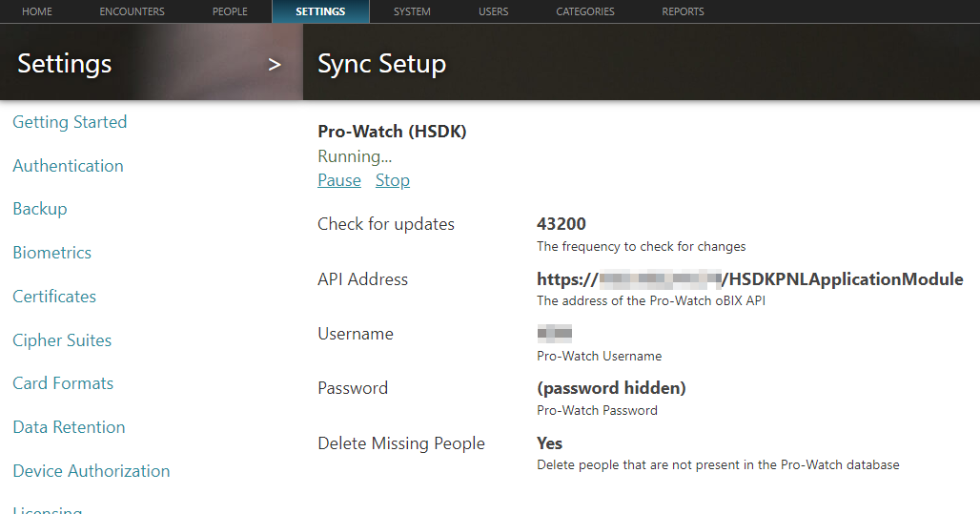The width and height of the screenshot is (980, 514).
Task: Open Certificates settings
Action: point(54,297)
